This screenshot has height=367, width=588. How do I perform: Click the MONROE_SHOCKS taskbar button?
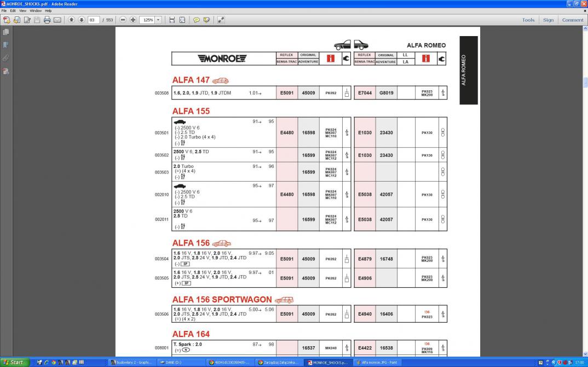coord(328,363)
